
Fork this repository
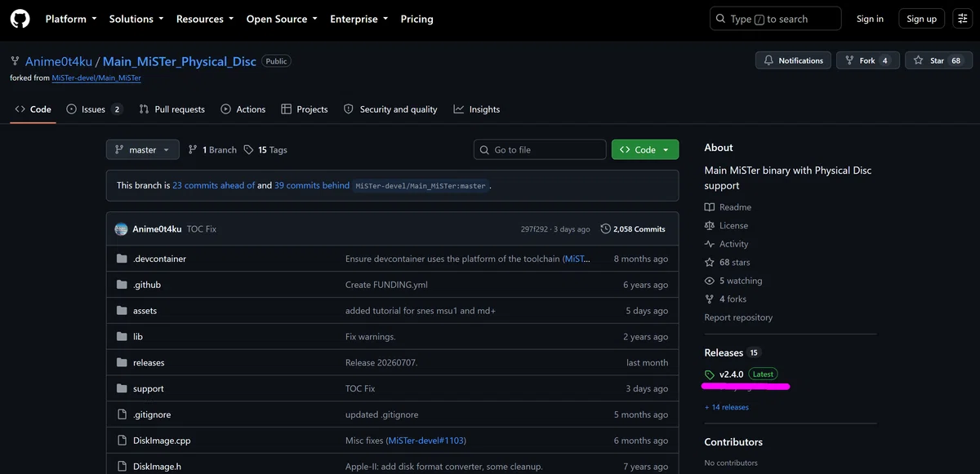(x=868, y=60)
